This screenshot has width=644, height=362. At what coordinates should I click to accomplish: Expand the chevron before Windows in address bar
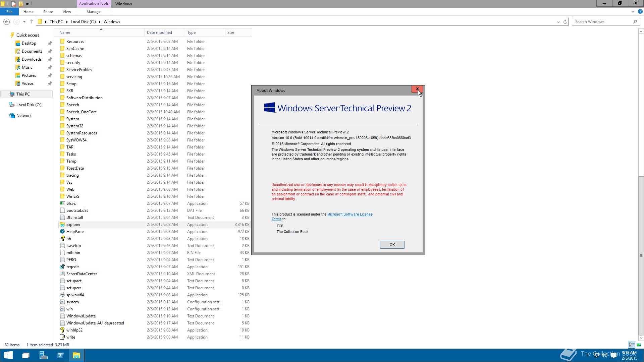click(x=100, y=22)
